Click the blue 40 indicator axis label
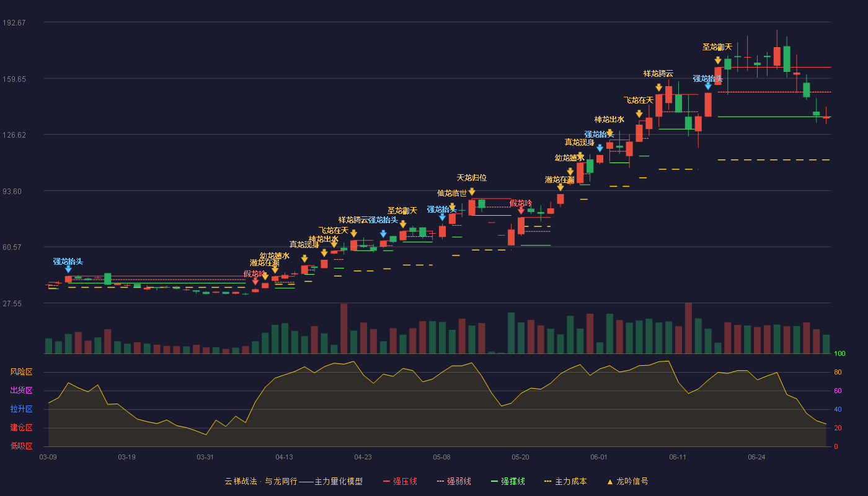Viewport: 868px width, 496px height. tap(838, 410)
